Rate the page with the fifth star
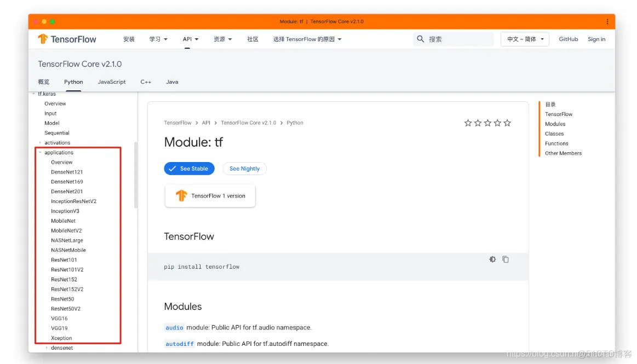Screen dimensions: 637x364 507,123
